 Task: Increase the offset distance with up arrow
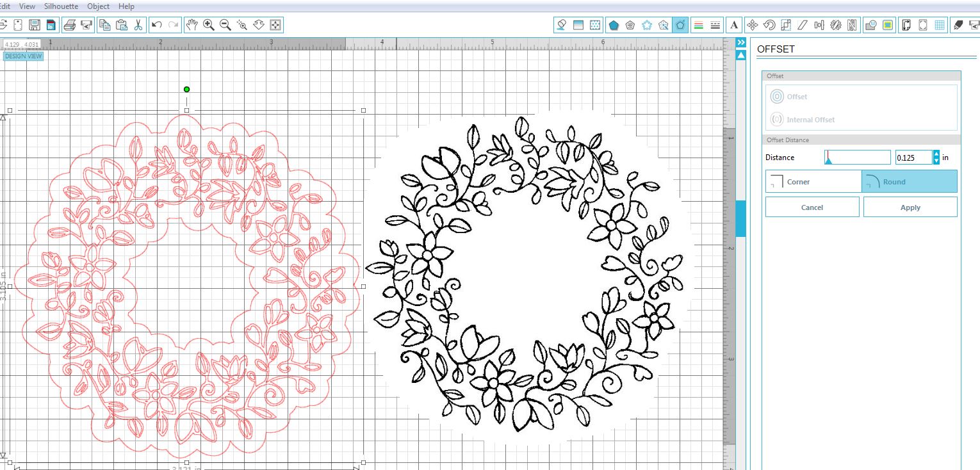[936, 154]
